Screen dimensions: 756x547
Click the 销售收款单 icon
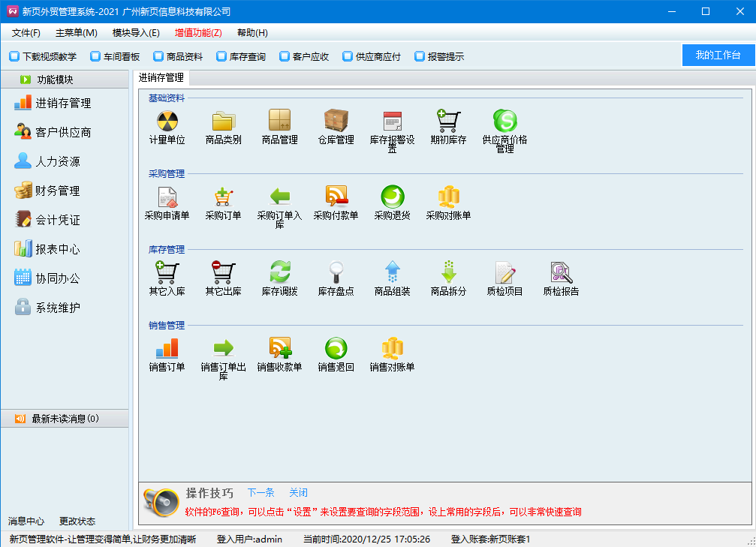[x=279, y=348]
